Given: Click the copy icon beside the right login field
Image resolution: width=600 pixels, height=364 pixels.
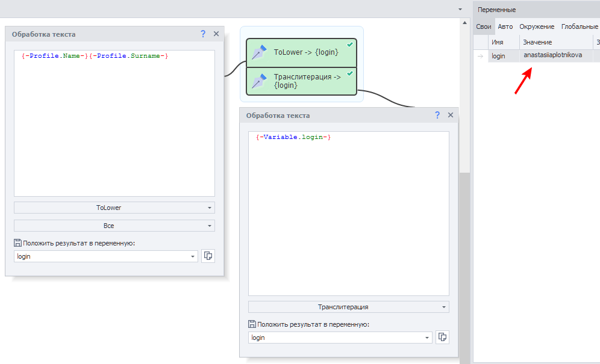Looking at the screenshot, I should [x=442, y=338].
